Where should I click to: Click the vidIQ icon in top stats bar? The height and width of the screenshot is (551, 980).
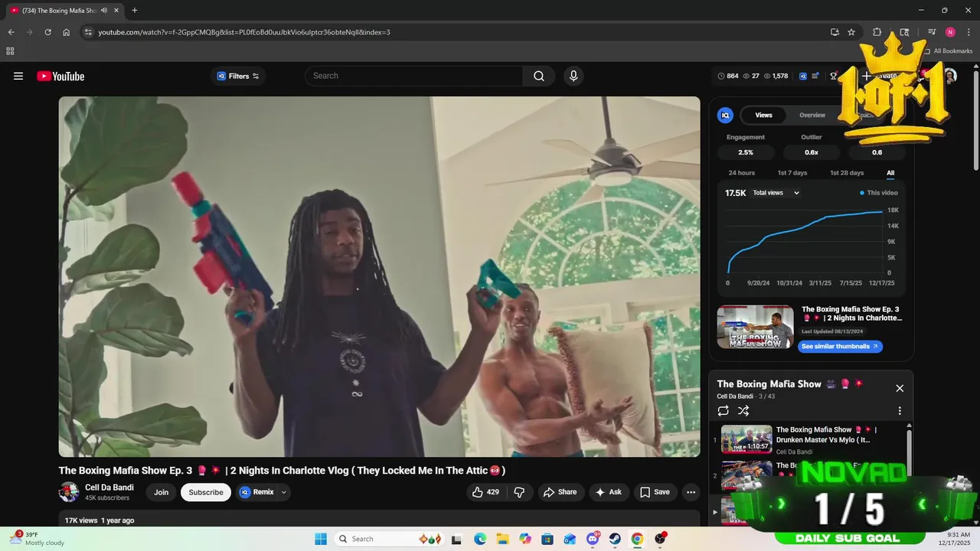point(803,76)
